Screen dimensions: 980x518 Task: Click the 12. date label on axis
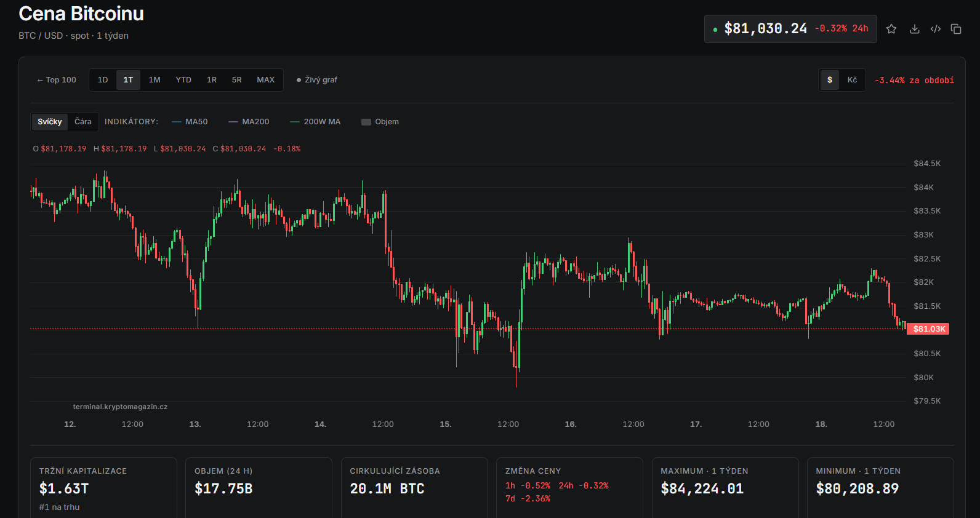pos(70,424)
